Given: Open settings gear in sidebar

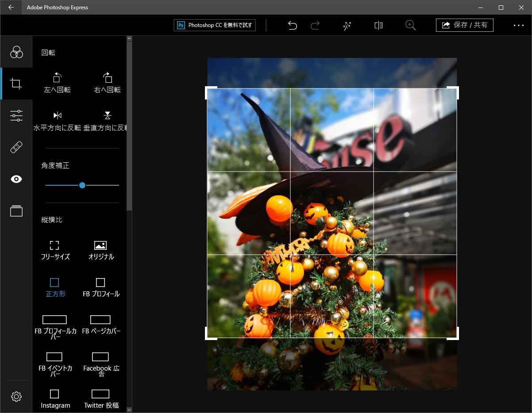Looking at the screenshot, I should (16, 397).
